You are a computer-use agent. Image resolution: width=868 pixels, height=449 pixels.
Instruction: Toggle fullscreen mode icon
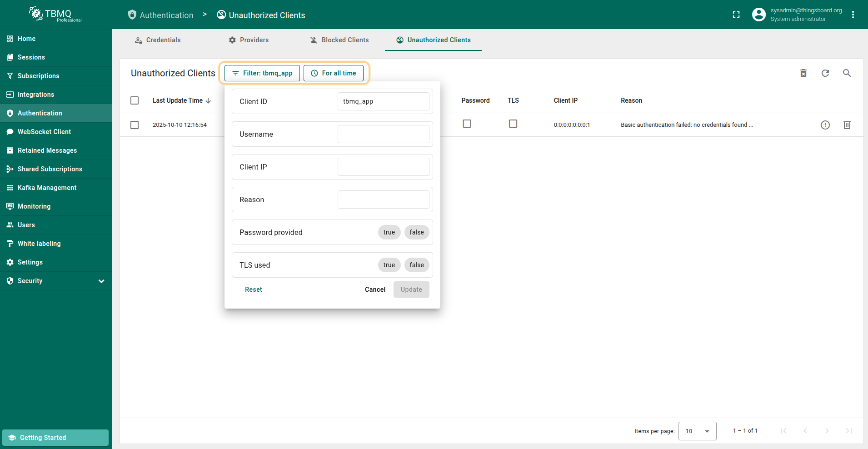736,15
